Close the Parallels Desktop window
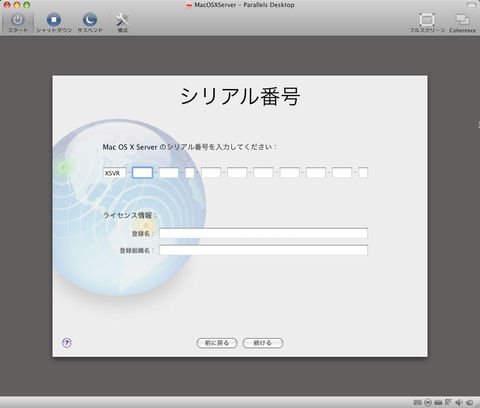 [x=7, y=5]
